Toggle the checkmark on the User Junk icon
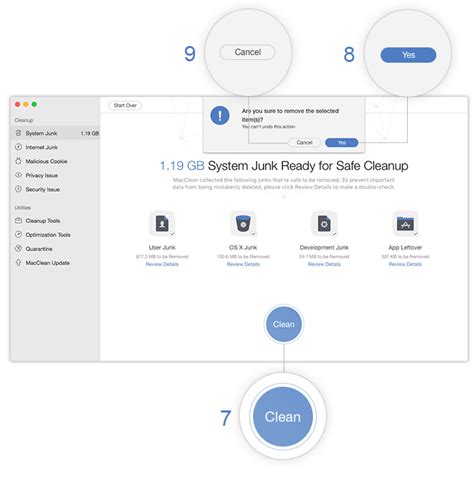This screenshot has width=474, height=478. click(172, 234)
